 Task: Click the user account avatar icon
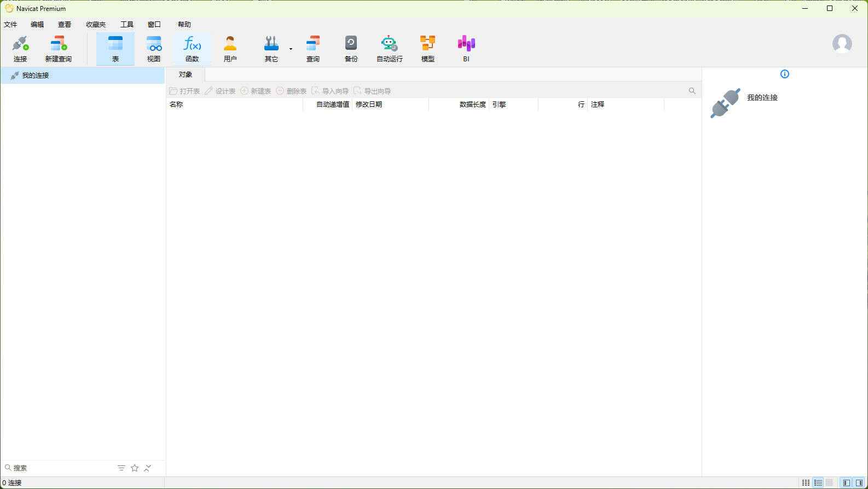[x=842, y=43]
